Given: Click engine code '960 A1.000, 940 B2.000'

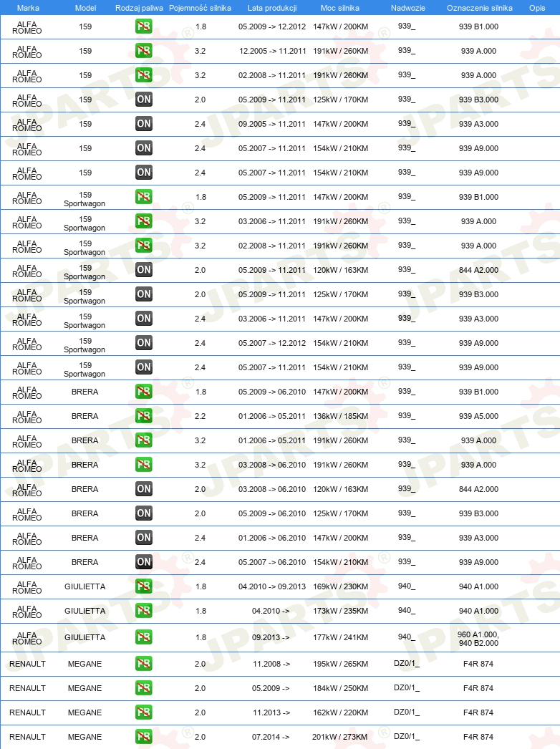Looking at the screenshot, I should 478,639.
